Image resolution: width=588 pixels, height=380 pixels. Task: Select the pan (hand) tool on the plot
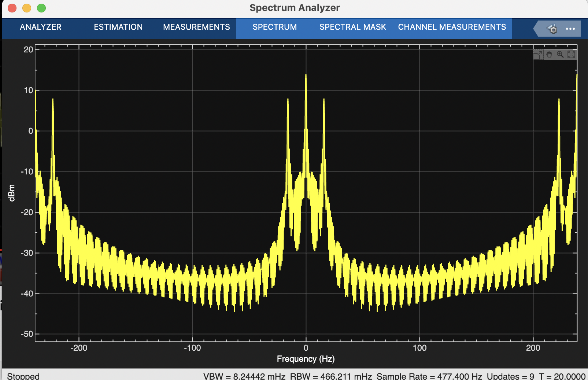tap(549, 54)
